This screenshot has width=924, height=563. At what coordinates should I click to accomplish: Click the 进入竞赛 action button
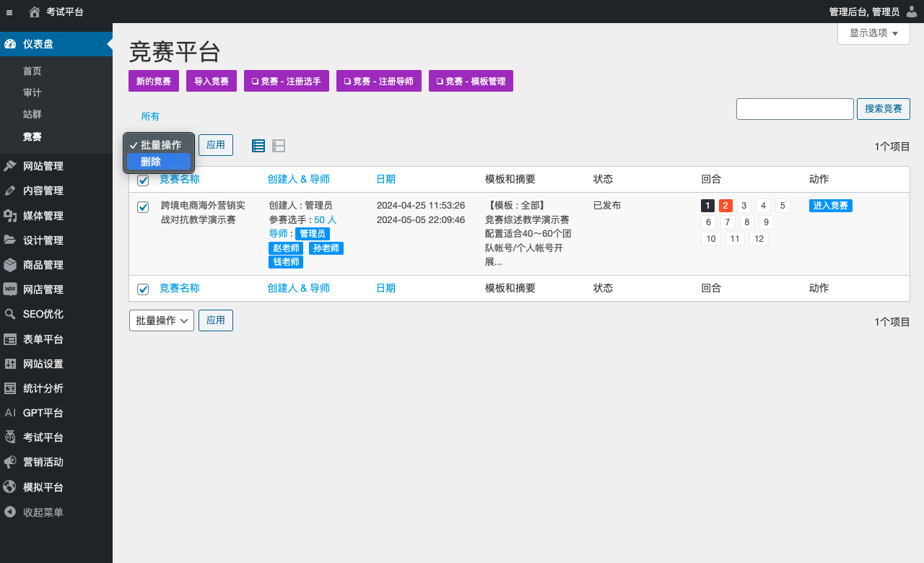coord(830,206)
